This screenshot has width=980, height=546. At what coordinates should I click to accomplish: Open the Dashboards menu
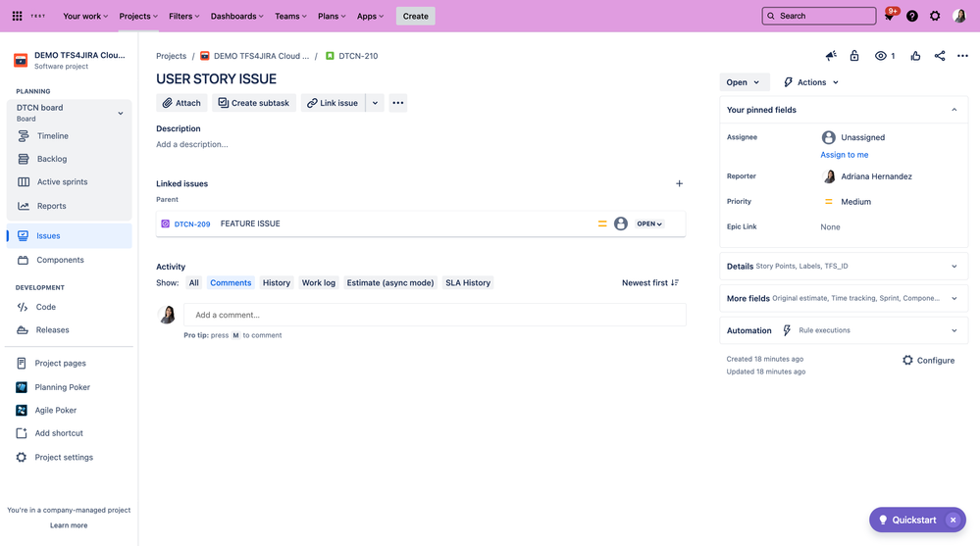coord(236,17)
